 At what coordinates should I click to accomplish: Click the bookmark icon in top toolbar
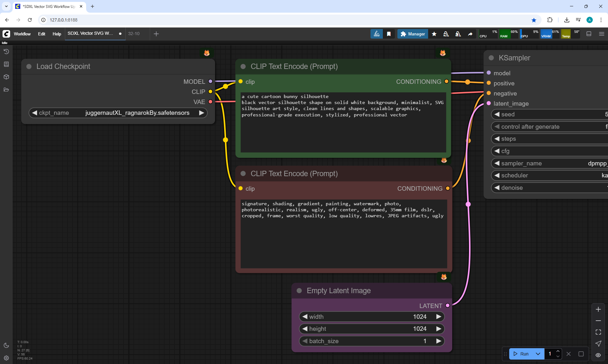pos(389,34)
